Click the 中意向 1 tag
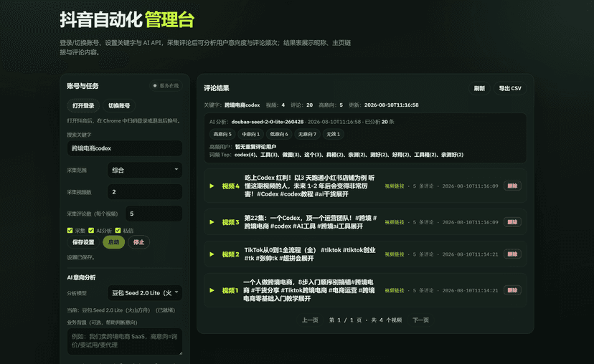 pyautogui.click(x=251, y=134)
